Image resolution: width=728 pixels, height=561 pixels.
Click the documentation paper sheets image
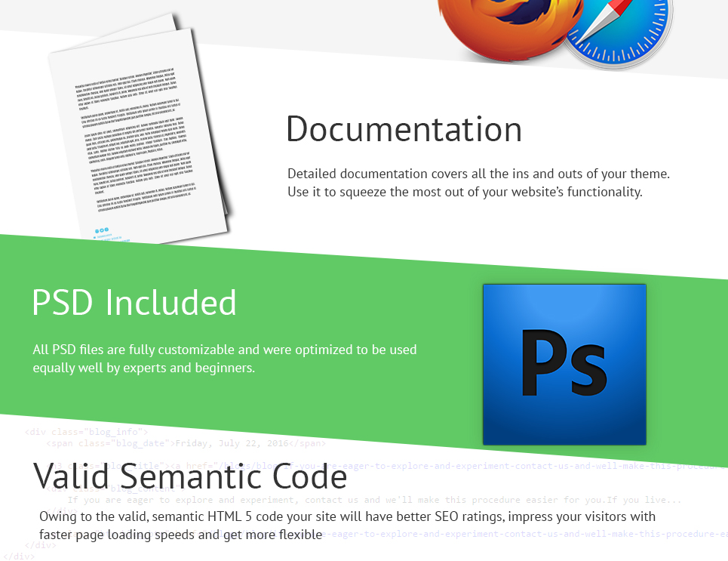point(140,129)
